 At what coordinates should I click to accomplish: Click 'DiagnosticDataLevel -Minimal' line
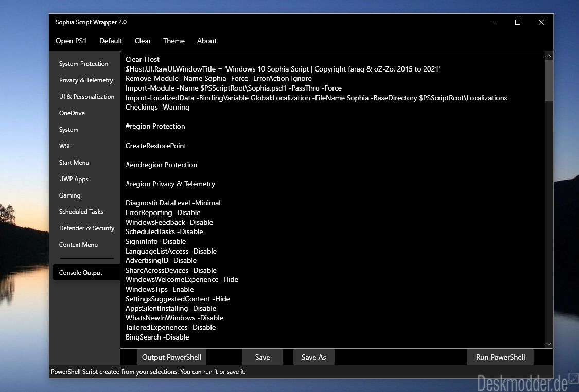tap(173, 203)
